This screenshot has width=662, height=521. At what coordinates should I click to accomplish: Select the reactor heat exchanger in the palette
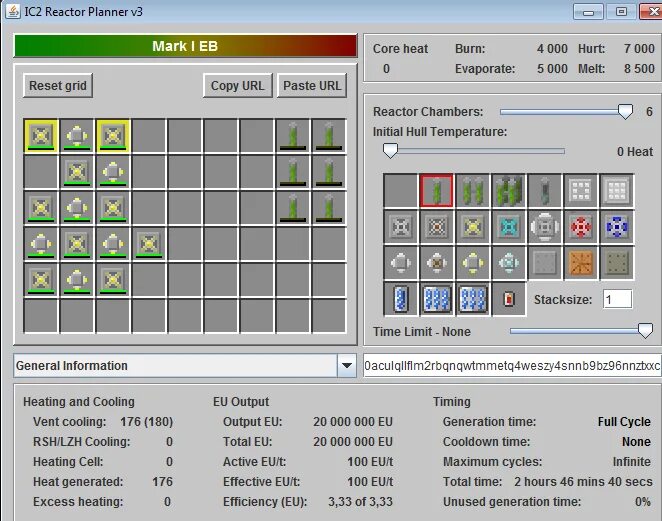437,263
